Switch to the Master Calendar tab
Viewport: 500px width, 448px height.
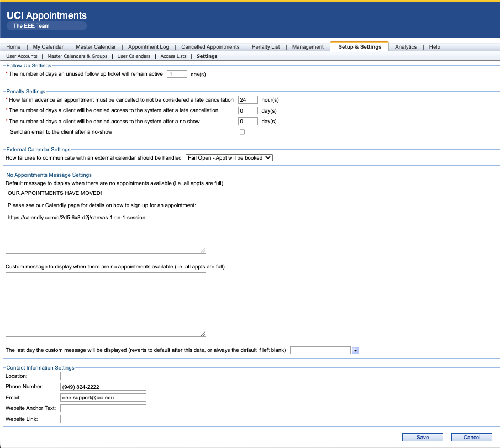96,47
